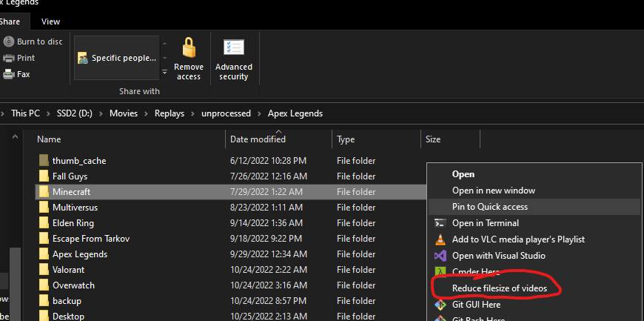Image resolution: width=644 pixels, height=321 pixels.
Task: Click the VLC cone icon in context menu
Action: (440, 239)
